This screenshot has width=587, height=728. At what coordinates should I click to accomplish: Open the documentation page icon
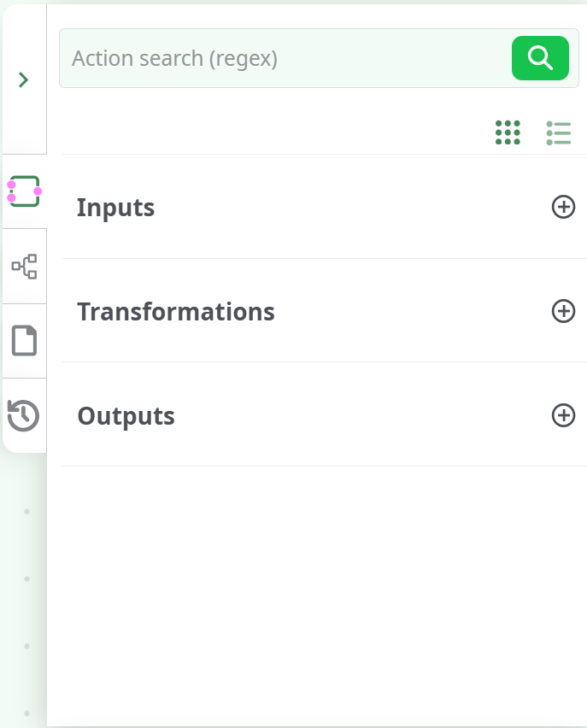point(24,340)
